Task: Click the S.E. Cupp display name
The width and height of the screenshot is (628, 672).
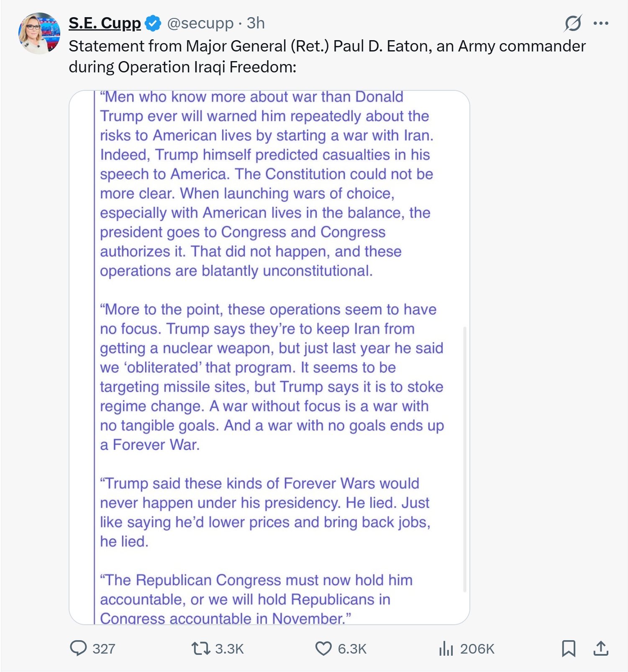Action: pos(105,23)
